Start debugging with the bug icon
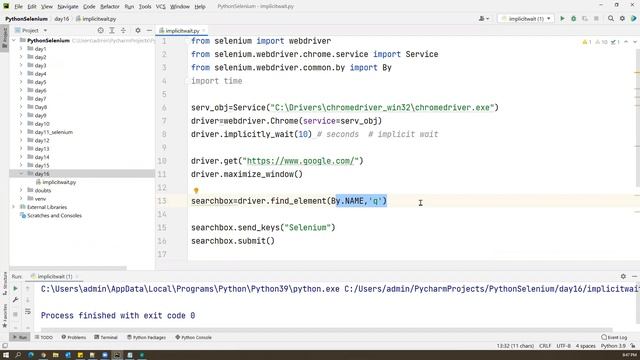The height and width of the screenshot is (360, 640). pos(573,18)
